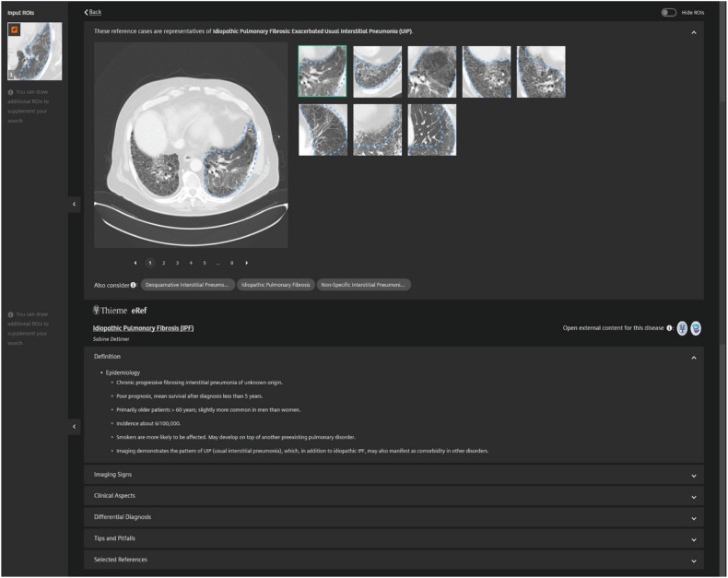The image size is (728, 578).
Task: Click info icon next to external content label
Action: click(x=670, y=328)
